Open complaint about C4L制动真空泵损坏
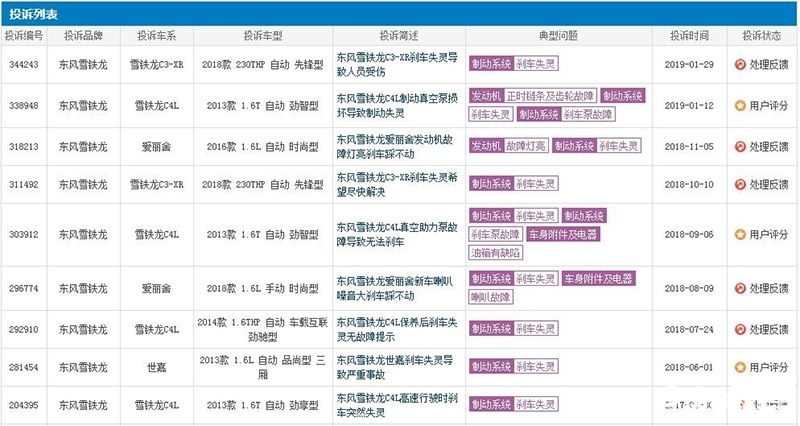Image resolution: width=800 pixels, height=426 pixels. tap(397, 106)
